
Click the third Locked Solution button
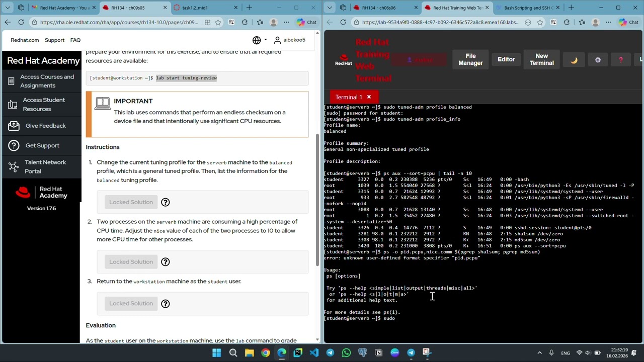[x=131, y=304]
